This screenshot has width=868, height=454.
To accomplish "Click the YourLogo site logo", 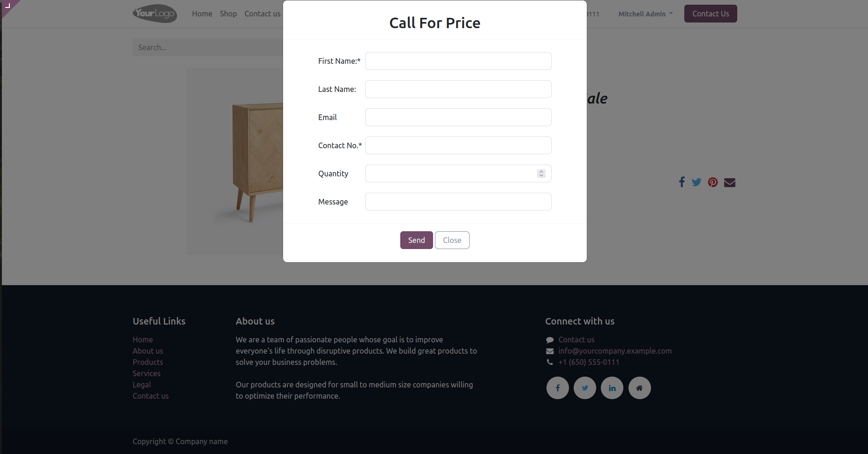I will (155, 14).
